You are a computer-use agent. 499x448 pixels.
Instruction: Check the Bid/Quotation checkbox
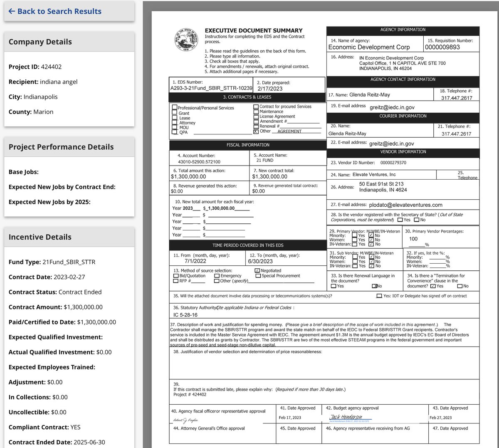[x=176, y=276]
